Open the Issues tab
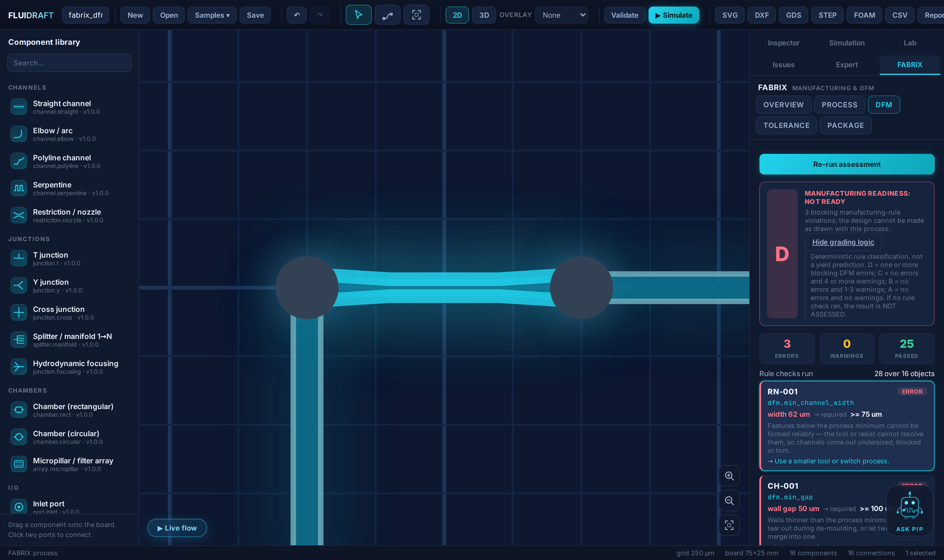The width and height of the screenshot is (944, 560). 784,65
